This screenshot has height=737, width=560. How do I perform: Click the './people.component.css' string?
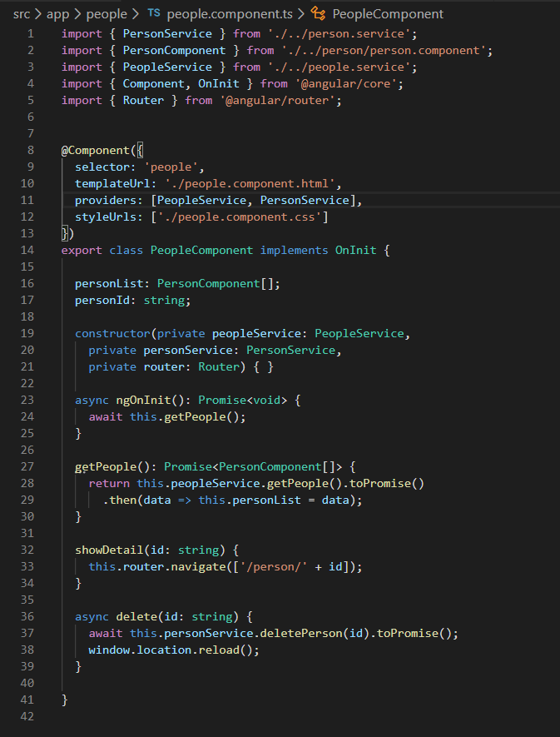pos(240,217)
